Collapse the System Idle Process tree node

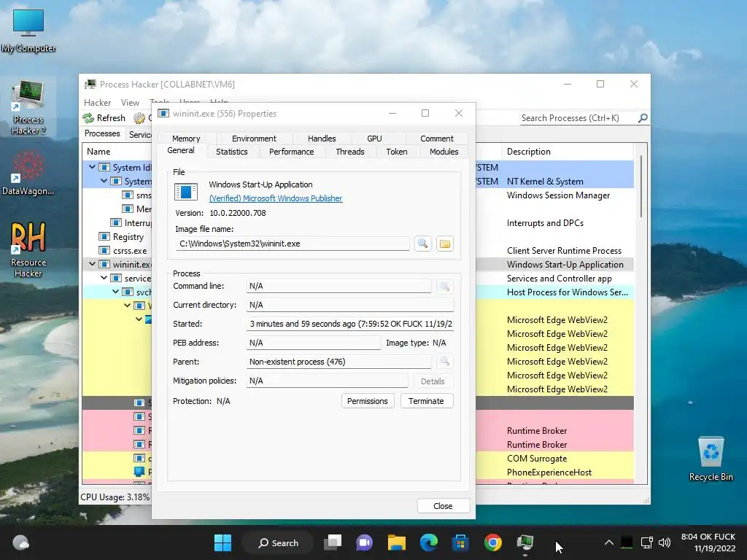click(92, 167)
